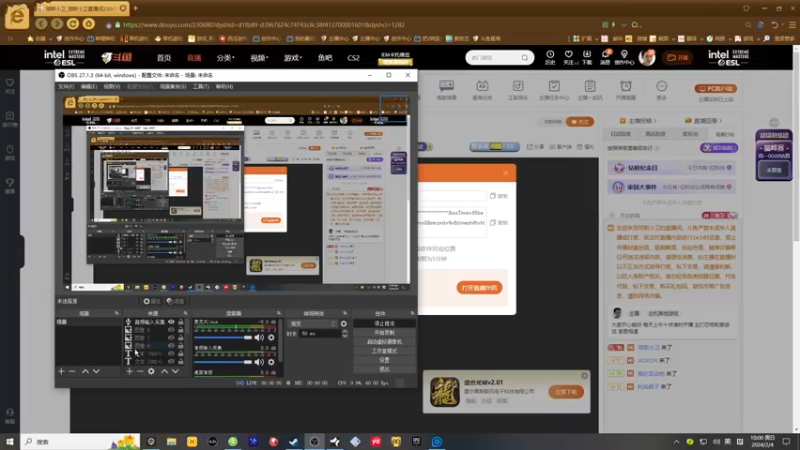Add a new source with Sources plus button
Viewport: 800px width, 450px height.
(130, 371)
